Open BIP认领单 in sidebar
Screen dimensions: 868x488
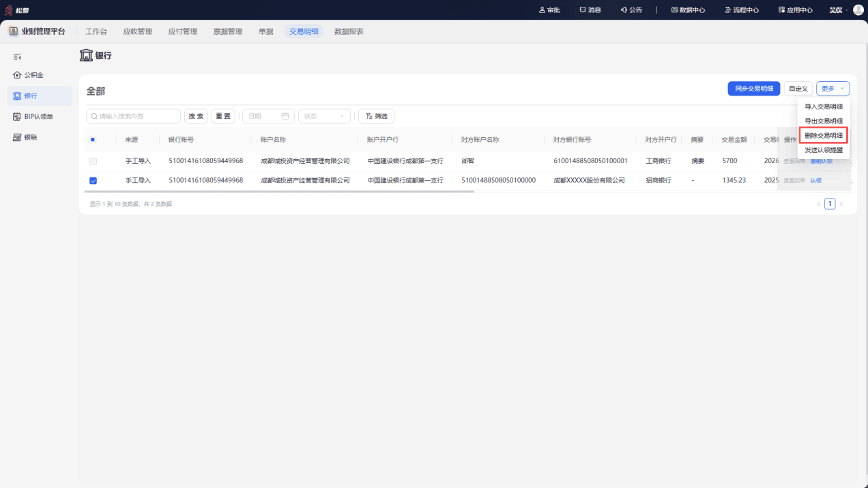(x=40, y=117)
